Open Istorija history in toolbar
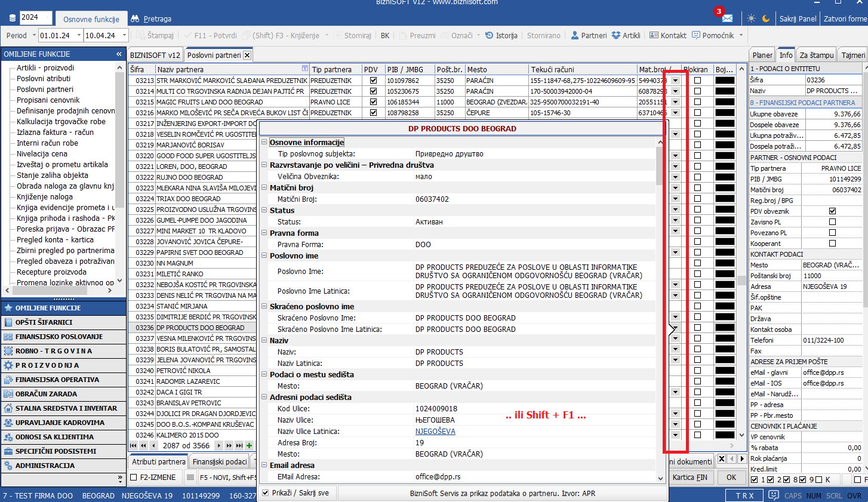The width and height of the screenshot is (868, 502). point(501,36)
